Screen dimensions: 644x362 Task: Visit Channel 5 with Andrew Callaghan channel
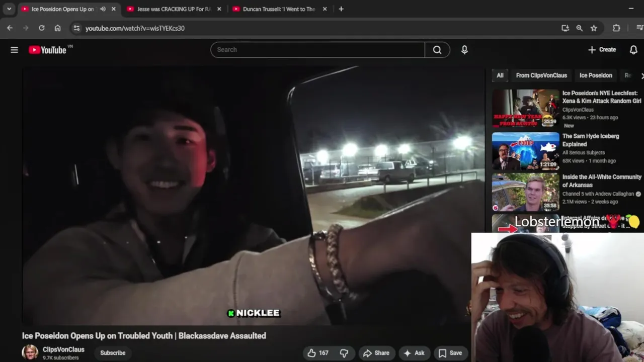[598, 194]
